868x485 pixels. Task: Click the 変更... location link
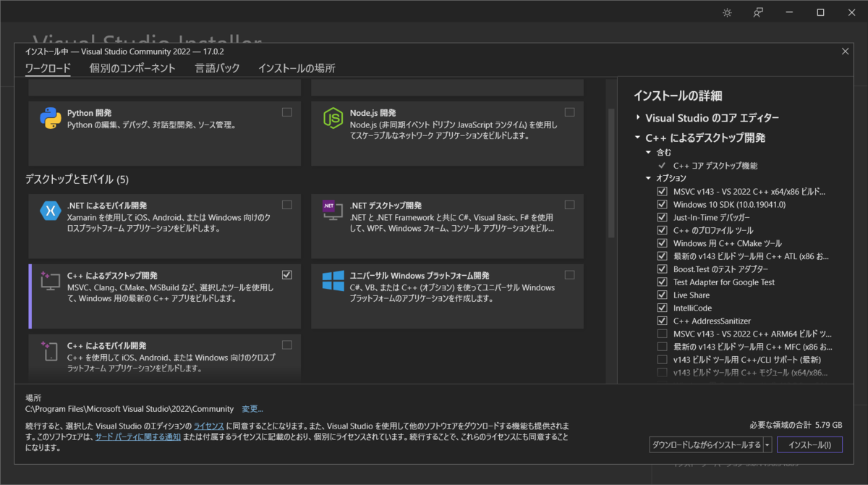pyautogui.click(x=252, y=409)
